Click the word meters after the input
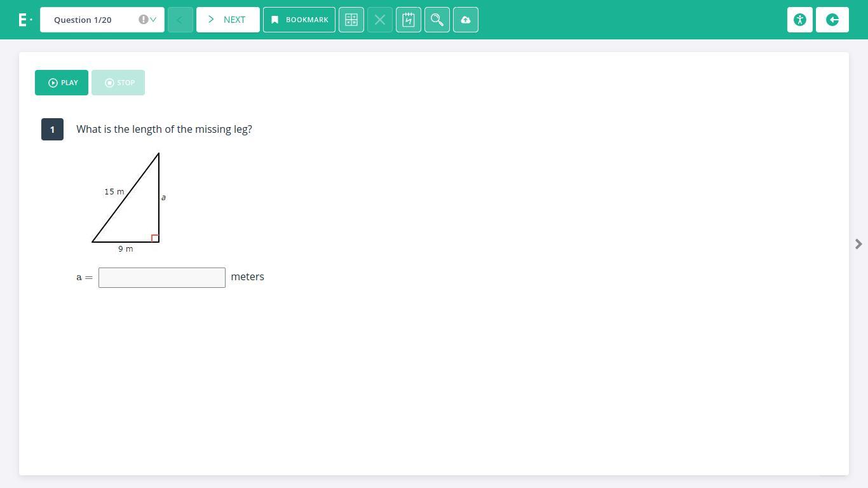The image size is (868, 488). pos(247,276)
